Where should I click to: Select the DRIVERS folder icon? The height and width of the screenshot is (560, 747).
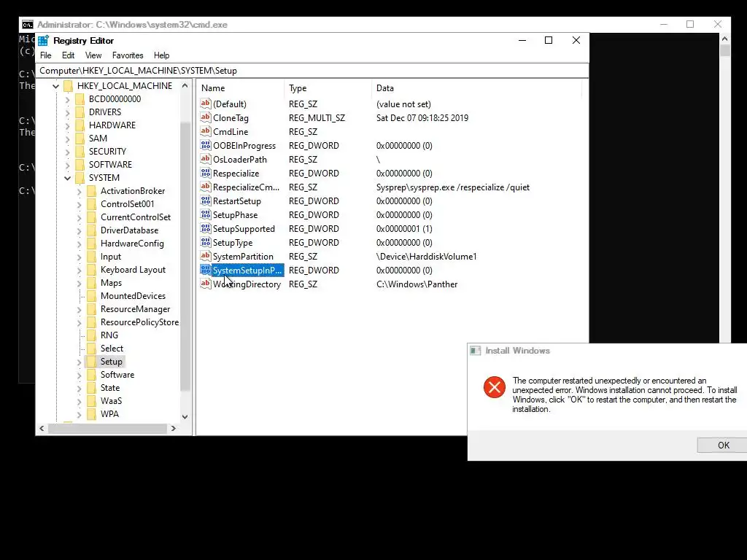pyautogui.click(x=80, y=112)
